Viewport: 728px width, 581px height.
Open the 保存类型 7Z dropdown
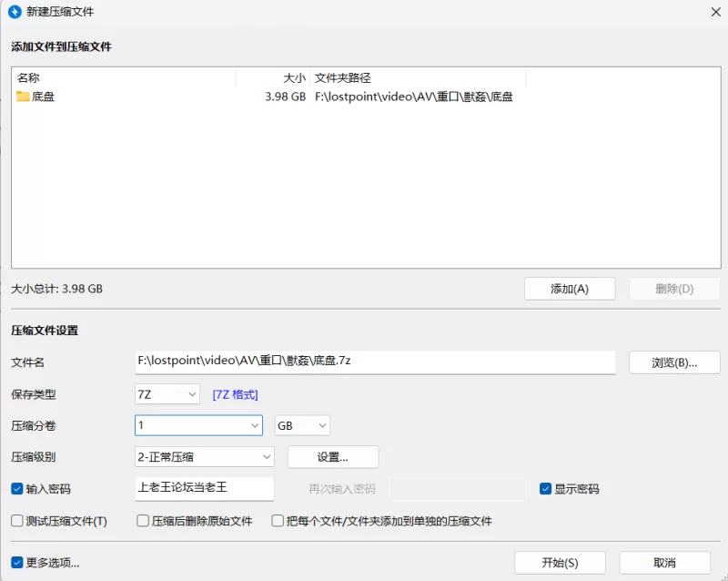click(167, 394)
